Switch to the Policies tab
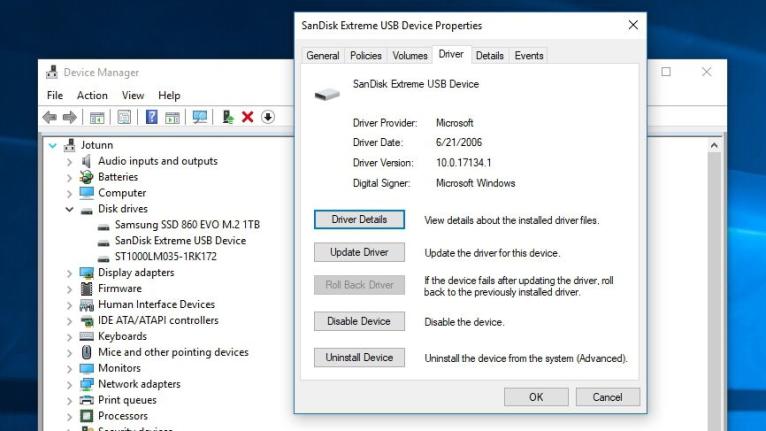766x431 pixels. pyautogui.click(x=366, y=56)
